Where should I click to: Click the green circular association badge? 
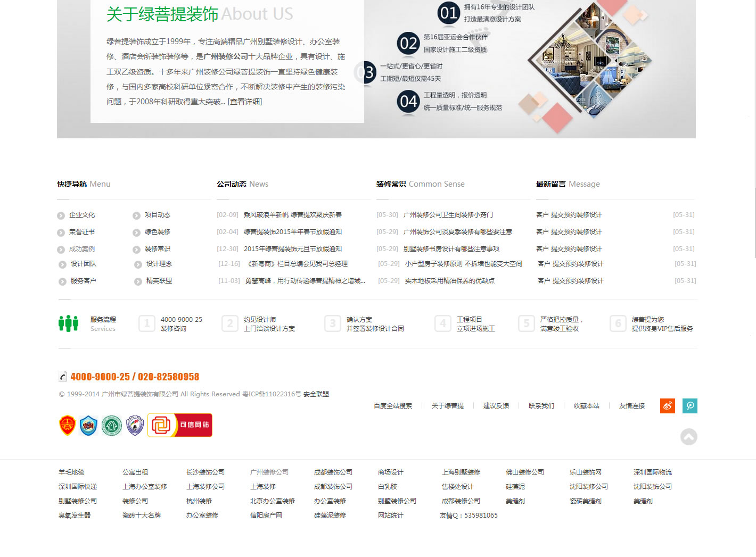coord(112,426)
